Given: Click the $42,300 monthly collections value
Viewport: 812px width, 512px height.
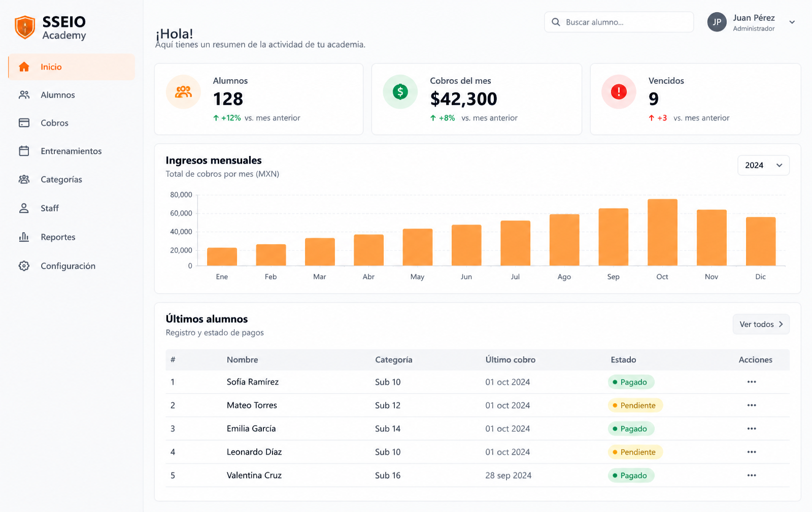Looking at the screenshot, I should pos(463,99).
